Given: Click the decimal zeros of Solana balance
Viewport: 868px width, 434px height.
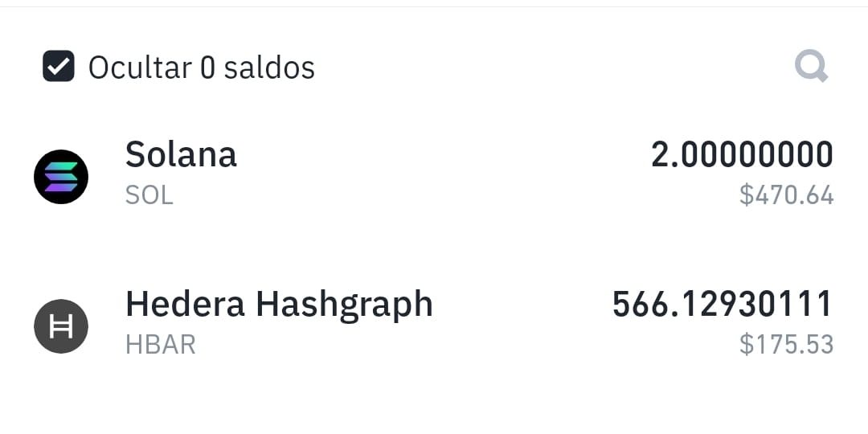Looking at the screenshot, I should pos(757,154).
